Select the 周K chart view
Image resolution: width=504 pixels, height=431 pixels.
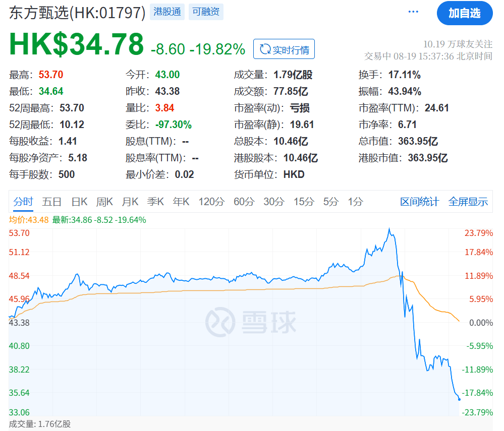(104, 202)
